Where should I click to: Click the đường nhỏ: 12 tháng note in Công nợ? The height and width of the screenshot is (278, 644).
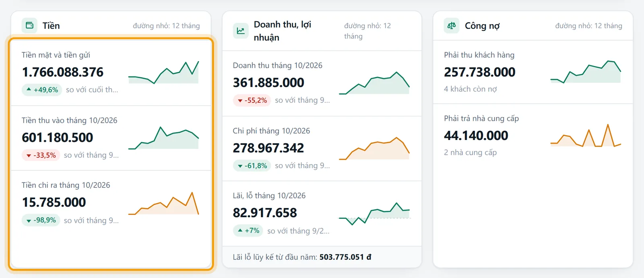point(589,26)
